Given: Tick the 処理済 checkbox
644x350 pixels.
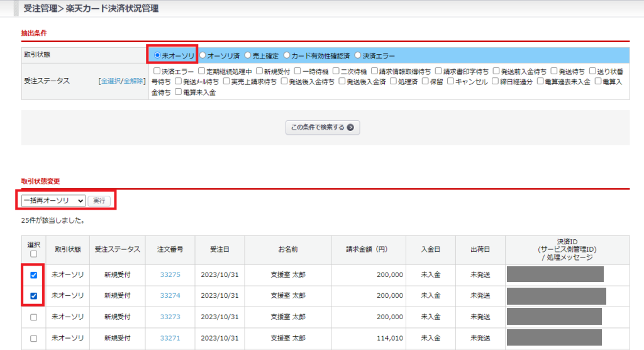Looking at the screenshot, I should click(x=394, y=82).
